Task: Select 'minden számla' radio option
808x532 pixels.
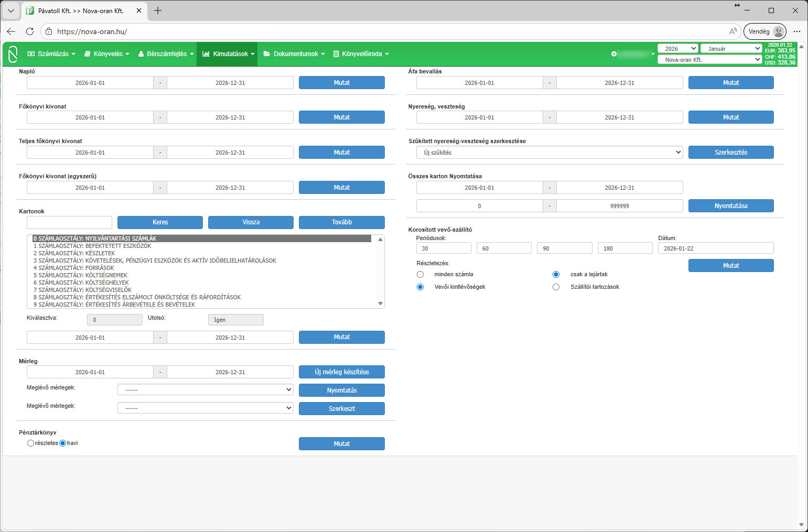Action: click(420, 275)
